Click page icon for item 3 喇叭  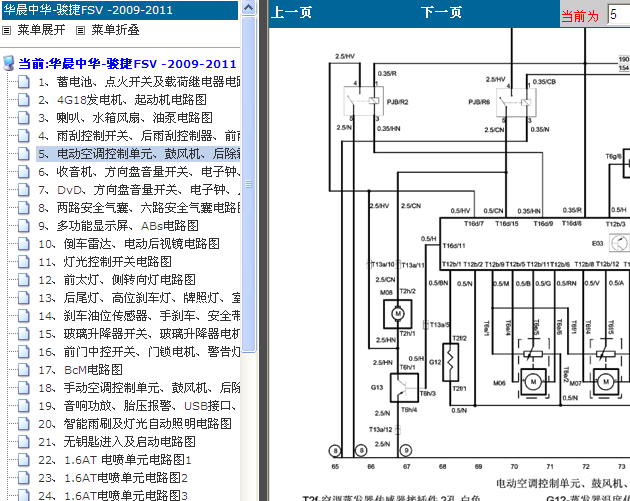click(24, 118)
